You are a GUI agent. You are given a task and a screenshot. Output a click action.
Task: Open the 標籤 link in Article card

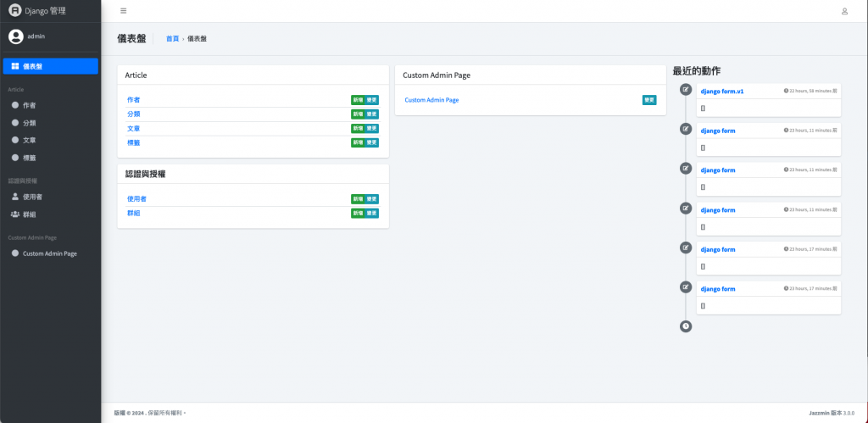(x=133, y=143)
